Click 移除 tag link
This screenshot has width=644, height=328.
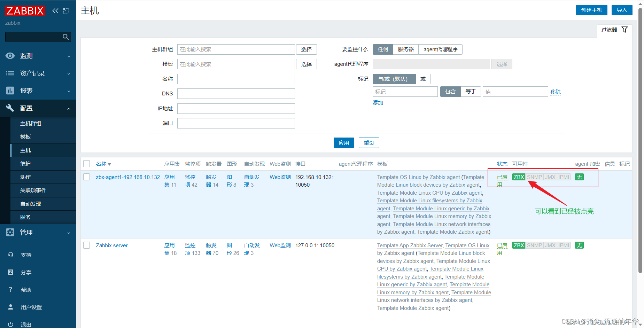pyautogui.click(x=556, y=92)
